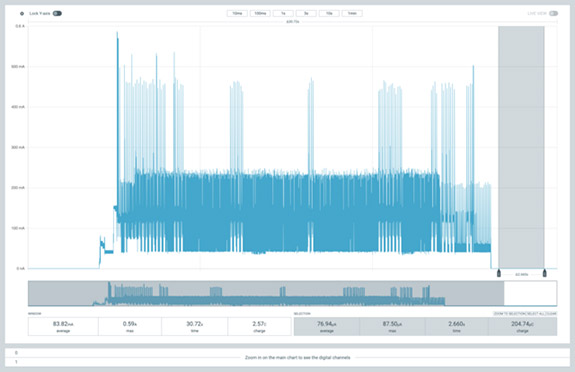Set time window to 100ms
575x372 pixels.
point(260,13)
